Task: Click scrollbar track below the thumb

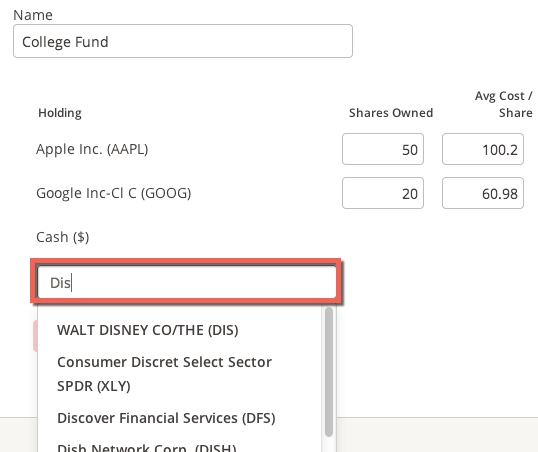Action: click(329, 444)
